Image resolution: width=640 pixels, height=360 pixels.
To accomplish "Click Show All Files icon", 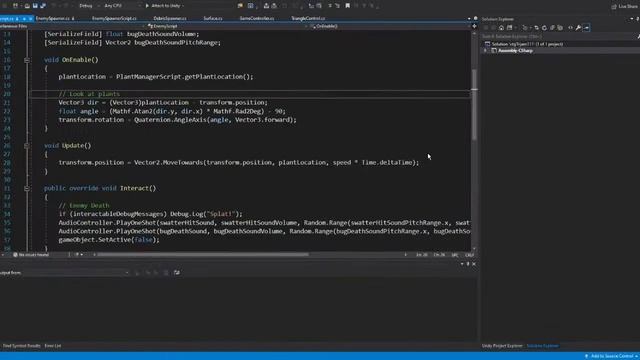I will pos(560,28).
